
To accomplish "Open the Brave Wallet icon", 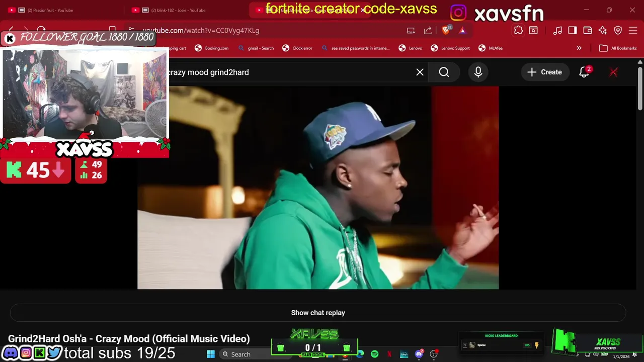I will tap(588, 30).
